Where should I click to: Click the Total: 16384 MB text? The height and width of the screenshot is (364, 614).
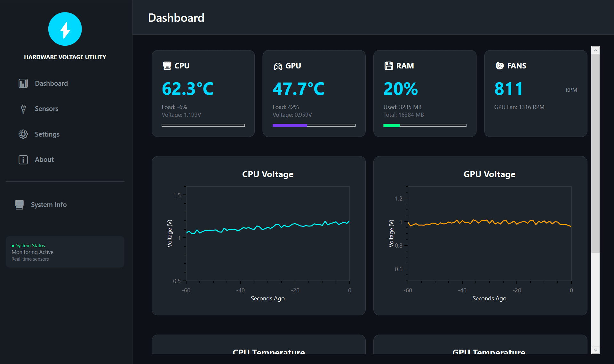coord(404,115)
